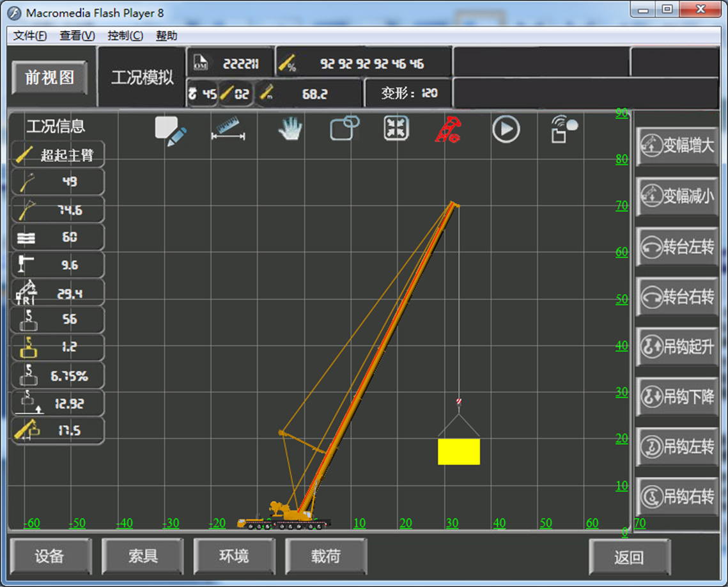Click the 返回 button
728x587 pixels.
pyautogui.click(x=629, y=558)
